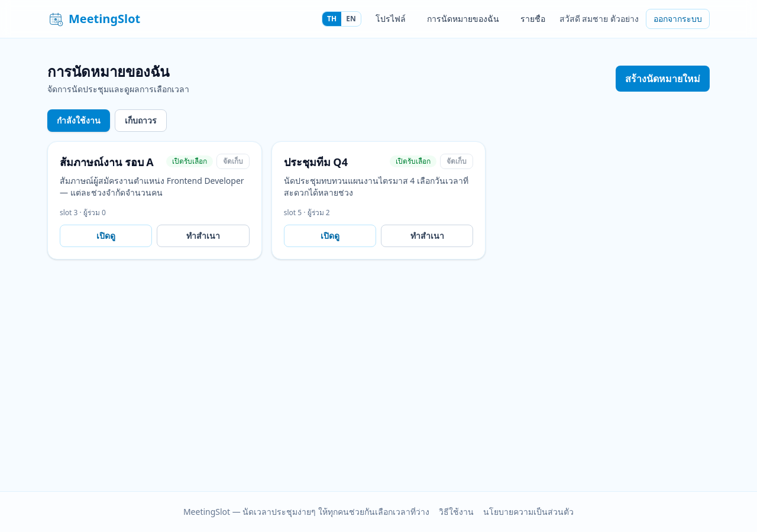
Task: Click เปิดดู on ประชุมทีม Q4 card
Action: click(330, 236)
